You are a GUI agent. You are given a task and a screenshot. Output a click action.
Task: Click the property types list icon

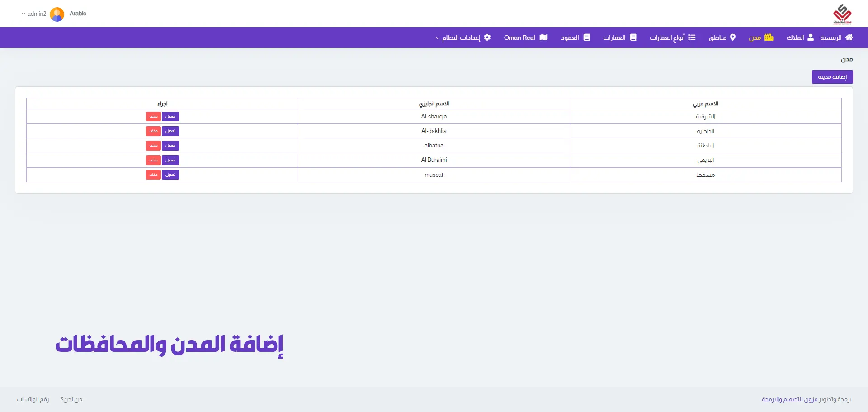pyautogui.click(x=692, y=38)
